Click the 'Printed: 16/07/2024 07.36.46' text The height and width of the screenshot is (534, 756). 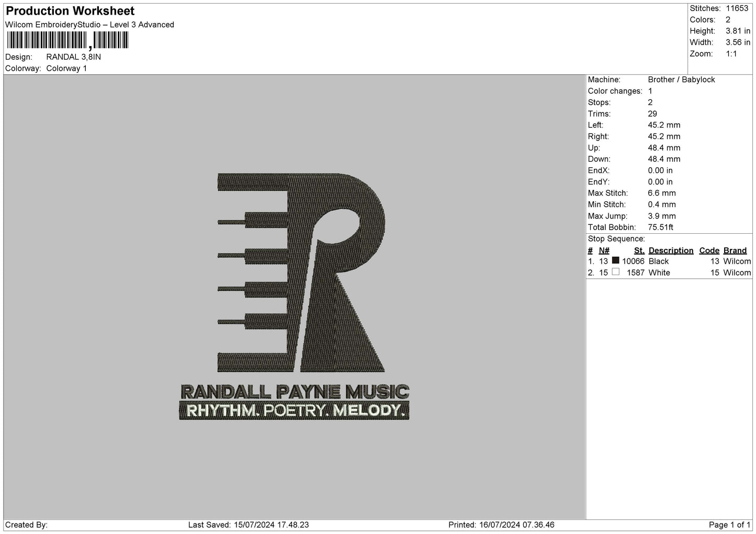tap(501, 525)
